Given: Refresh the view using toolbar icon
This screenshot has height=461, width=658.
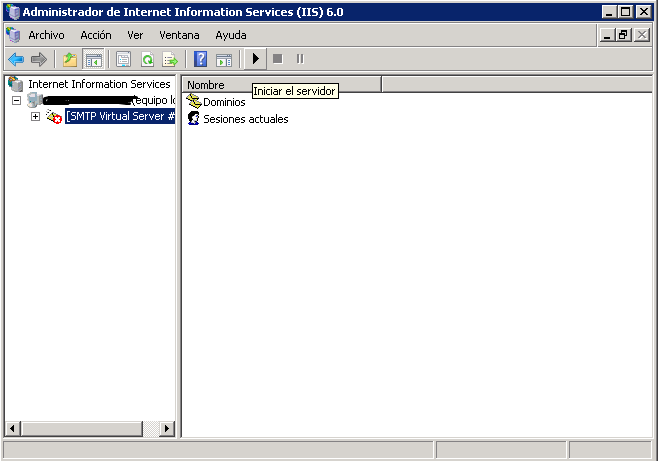Looking at the screenshot, I should click(147, 59).
